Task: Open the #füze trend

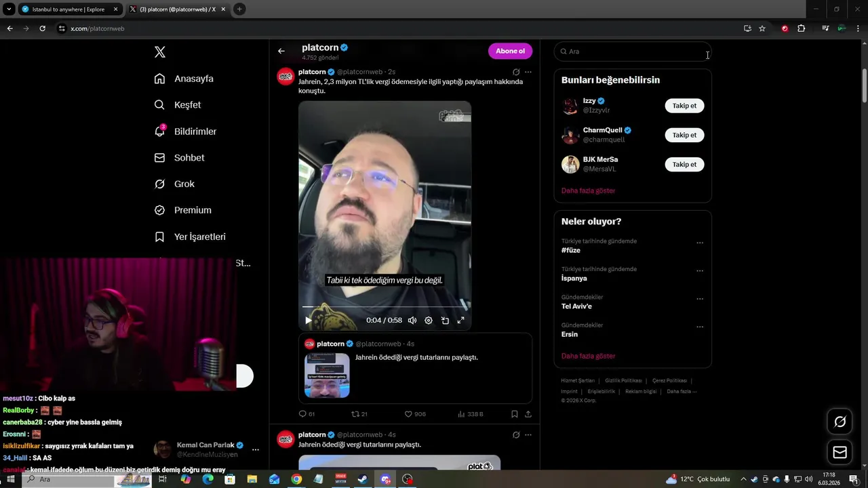Action: [571, 251]
